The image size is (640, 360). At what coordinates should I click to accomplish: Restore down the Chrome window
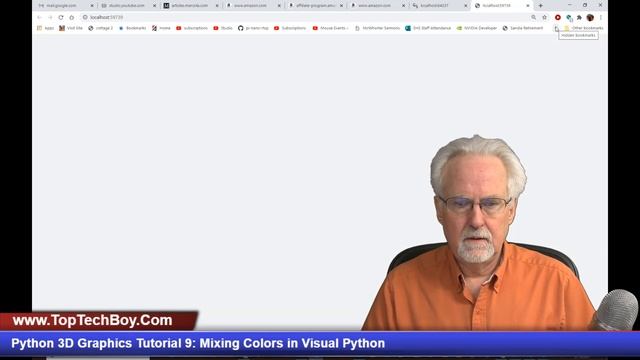[x=585, y=5]
